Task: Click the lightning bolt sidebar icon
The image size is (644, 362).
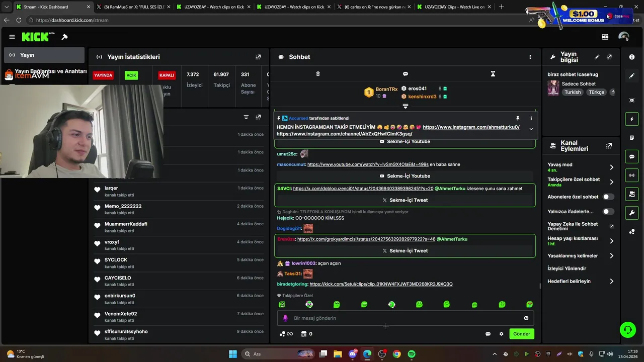Action: pos(632,119)
